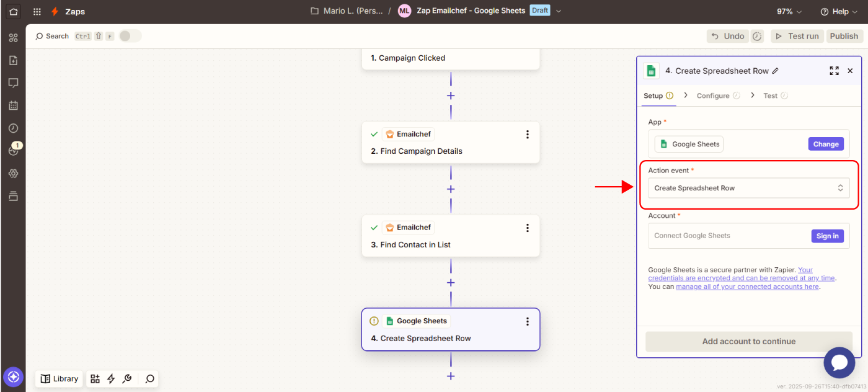Image resolution: width=868 pixels, height=392 pixels.
Task: Toggle the switch next to Search
Action: 130,36
